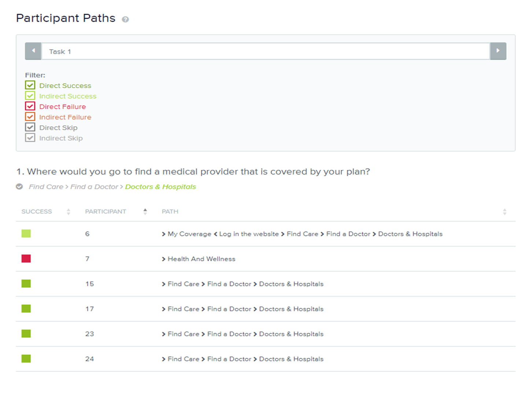Screen dimensions: 532x397
Task: Click the Task 1 selector field
Action: [x=266, y=51]
